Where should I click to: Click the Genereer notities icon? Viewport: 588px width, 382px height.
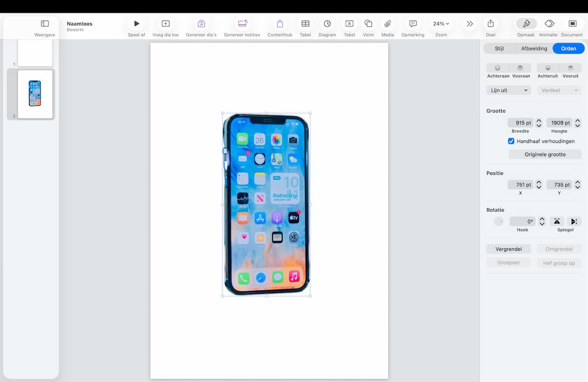point(243,24)
